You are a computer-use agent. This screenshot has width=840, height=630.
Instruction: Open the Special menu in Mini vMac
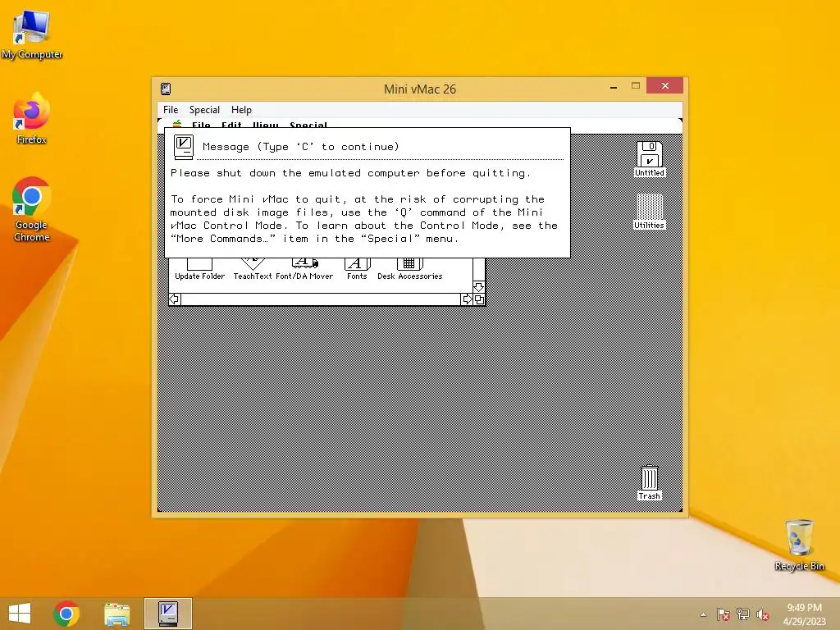point(204,110)
